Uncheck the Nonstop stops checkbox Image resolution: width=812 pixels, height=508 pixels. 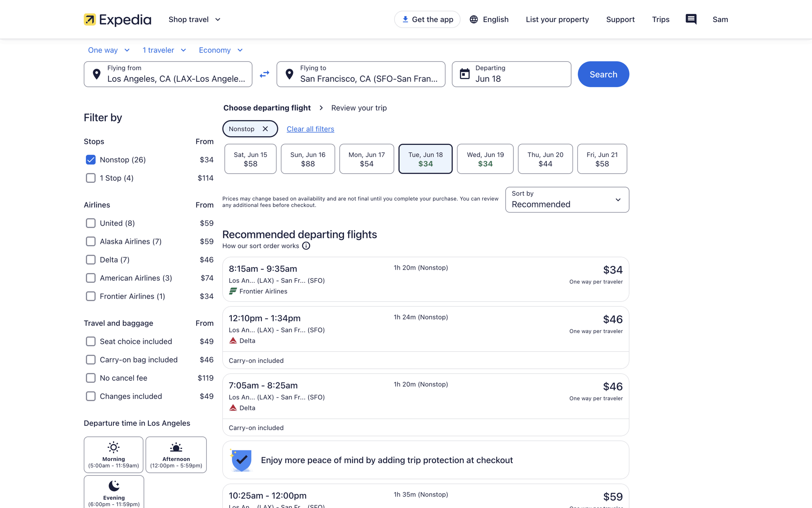tap(91, 160)
